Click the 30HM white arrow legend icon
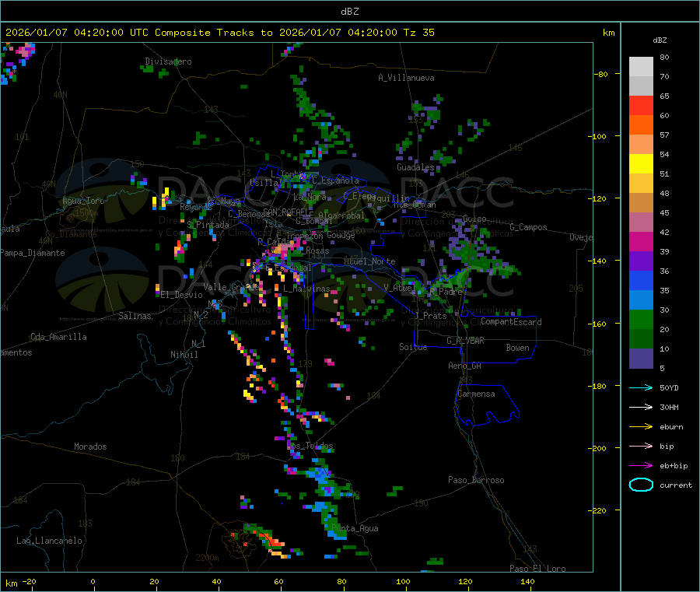 pos(641,407)
